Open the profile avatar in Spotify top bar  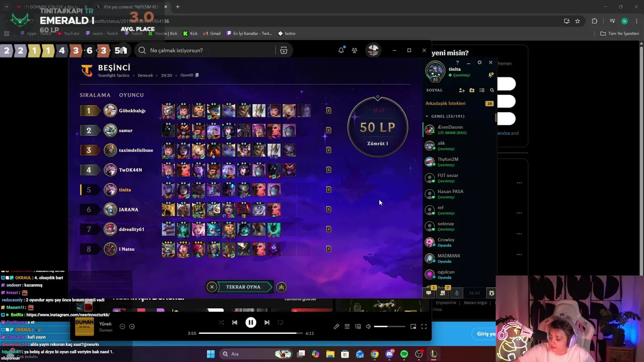click(x=373, y=50)
